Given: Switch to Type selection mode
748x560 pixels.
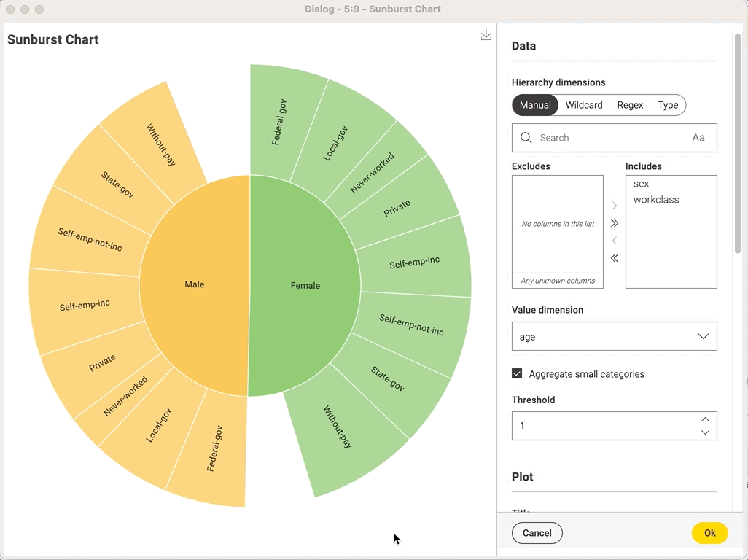Looking at the screenshot, I should (x=668, y=105).
